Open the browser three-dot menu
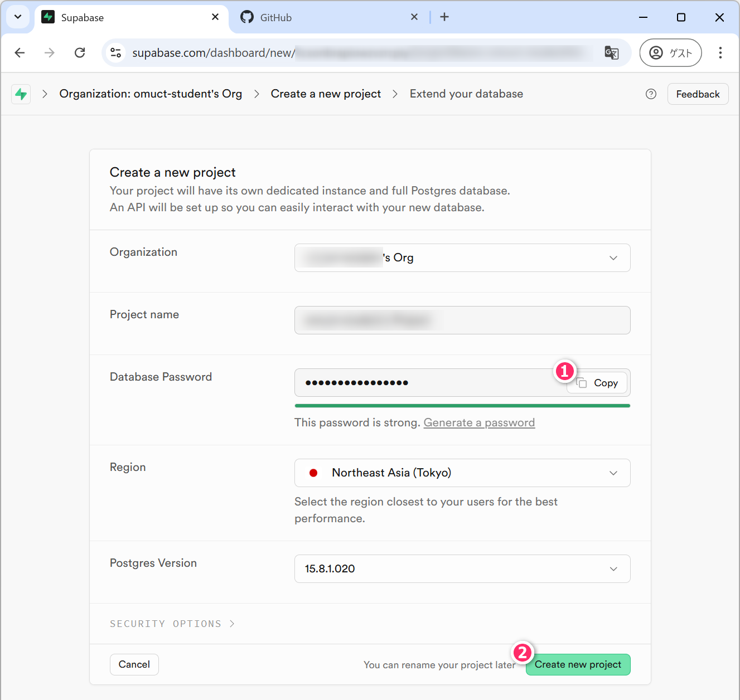 click(720, 53)
